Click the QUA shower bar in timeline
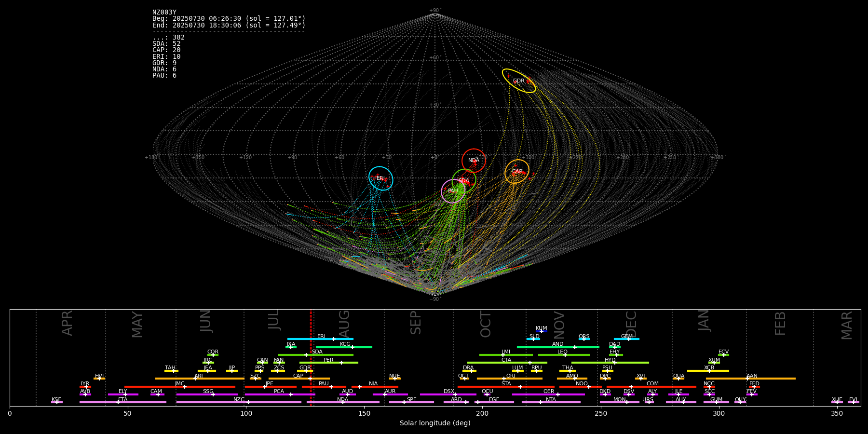The height and width of the screenshot is (434, 868). (x=678, y=379)
